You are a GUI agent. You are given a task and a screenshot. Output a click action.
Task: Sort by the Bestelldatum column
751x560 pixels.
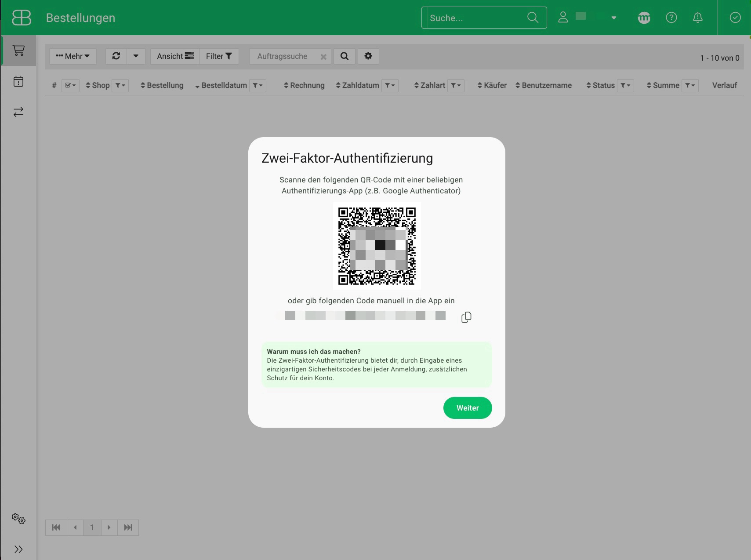tap(221, 85)
